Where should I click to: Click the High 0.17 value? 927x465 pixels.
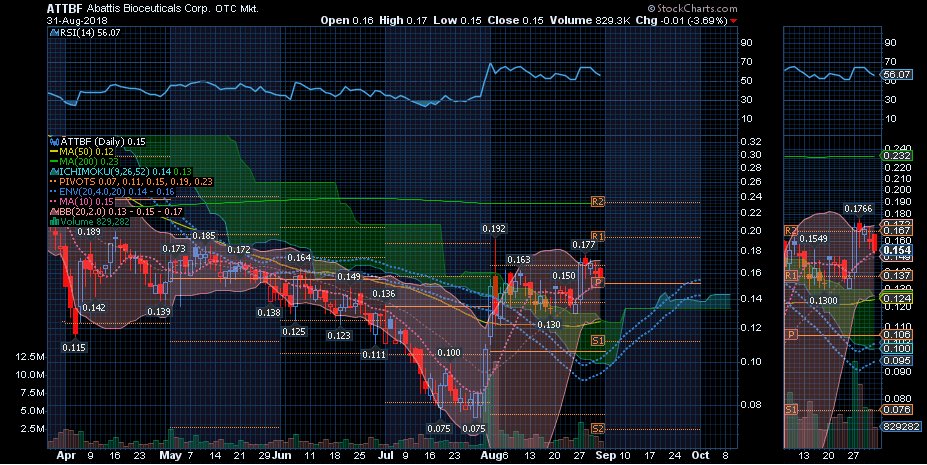coord(403,20)
